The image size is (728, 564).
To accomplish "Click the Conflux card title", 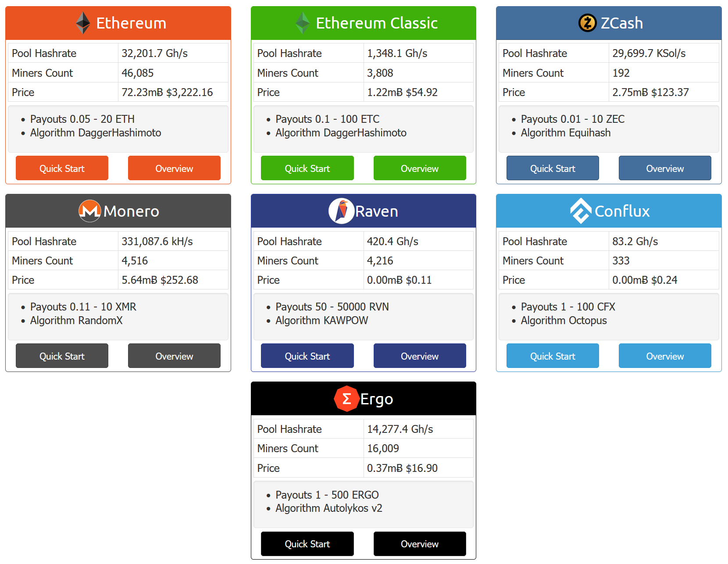I will pyautogui.click(x=622, y=211).
